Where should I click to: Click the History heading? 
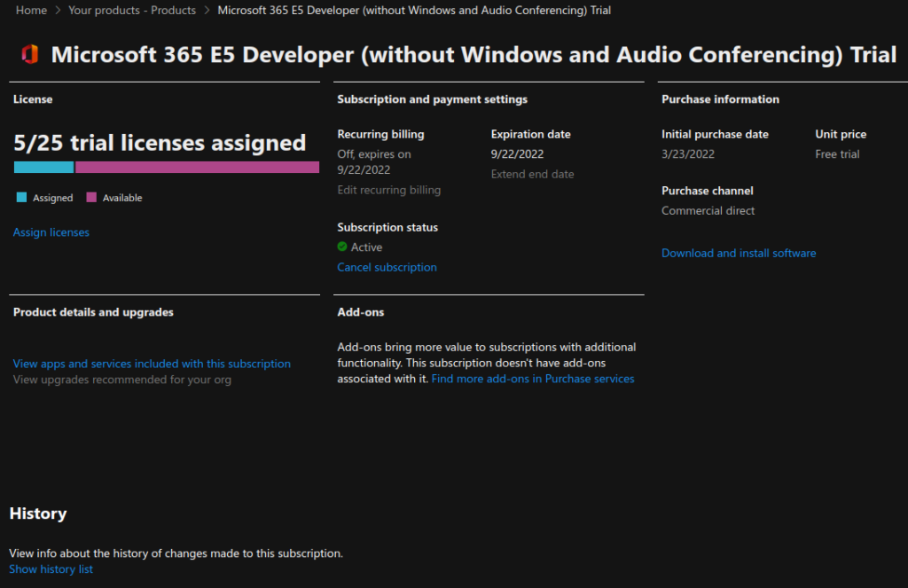click(x=38, y=514)
